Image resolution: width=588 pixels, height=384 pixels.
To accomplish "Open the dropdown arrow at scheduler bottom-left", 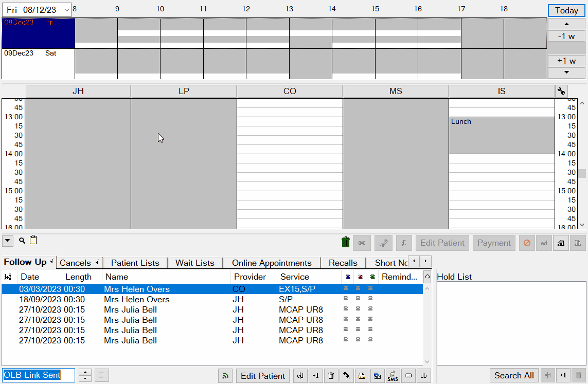I will pyautogui.click(x=7, y=240).
